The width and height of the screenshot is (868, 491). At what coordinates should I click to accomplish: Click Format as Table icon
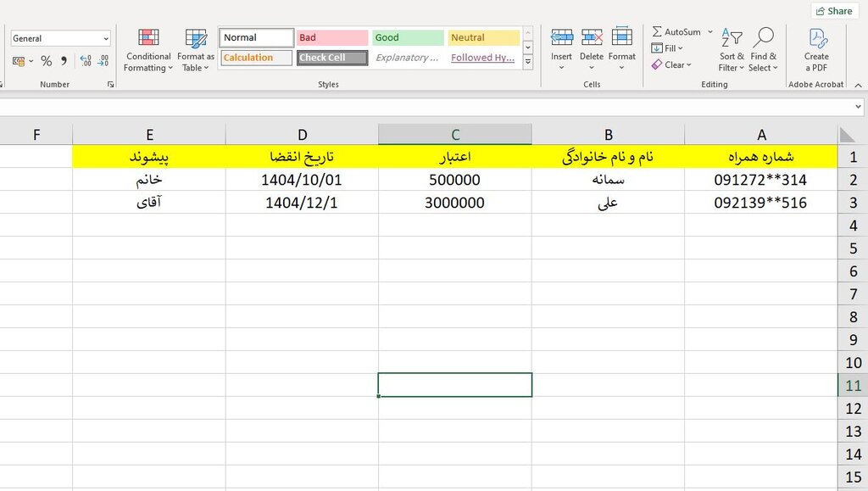coord(196,51)
